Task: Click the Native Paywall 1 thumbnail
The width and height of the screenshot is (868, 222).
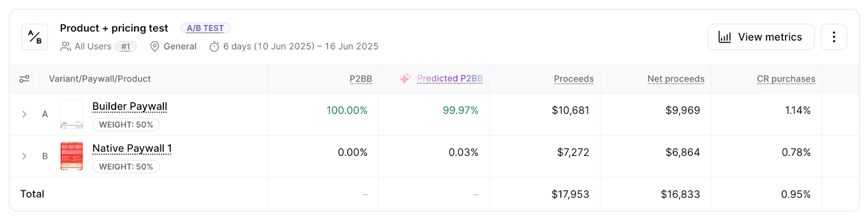Action: click(72, 156)
